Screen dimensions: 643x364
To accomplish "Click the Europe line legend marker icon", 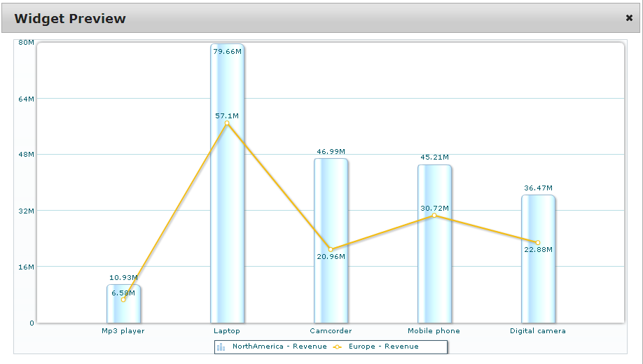I will click(x=337, y=346).
